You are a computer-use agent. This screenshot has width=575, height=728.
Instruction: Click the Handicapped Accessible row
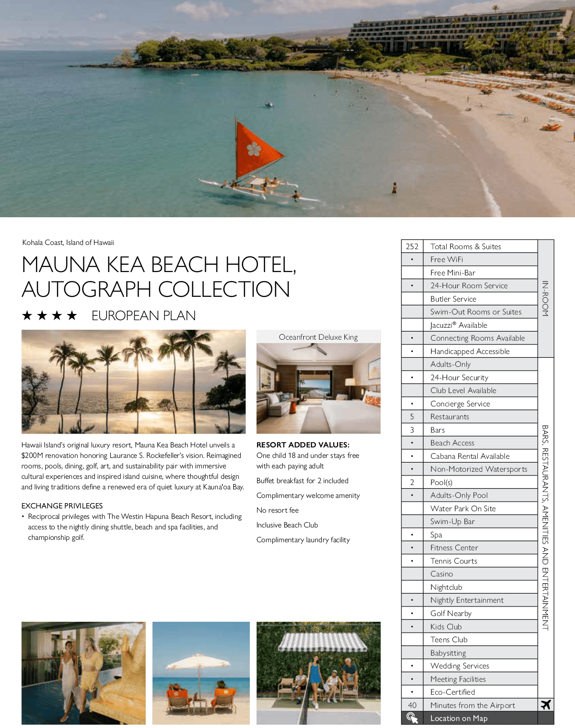click(x=470, y=351)
